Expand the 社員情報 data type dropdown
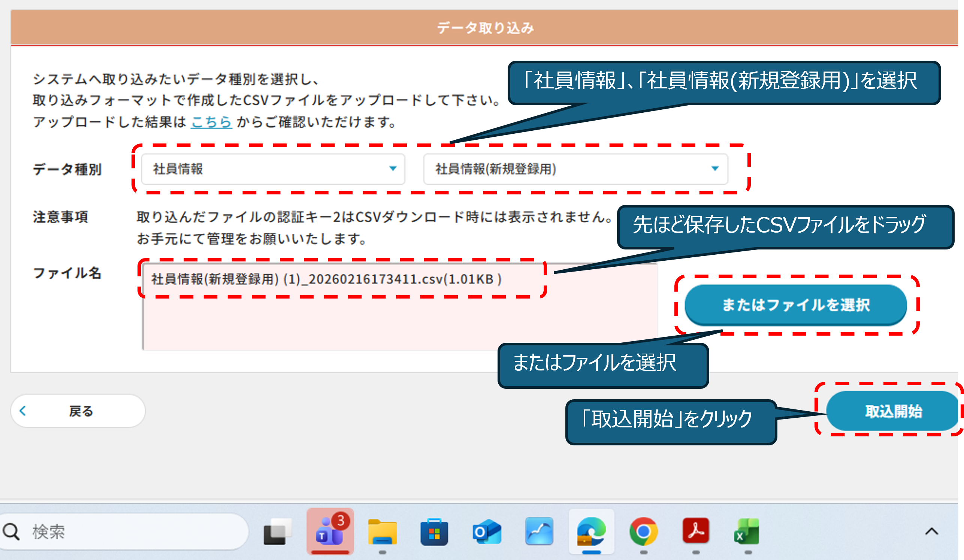This screenshot has width=964, height=560. (x=273, y=169)
